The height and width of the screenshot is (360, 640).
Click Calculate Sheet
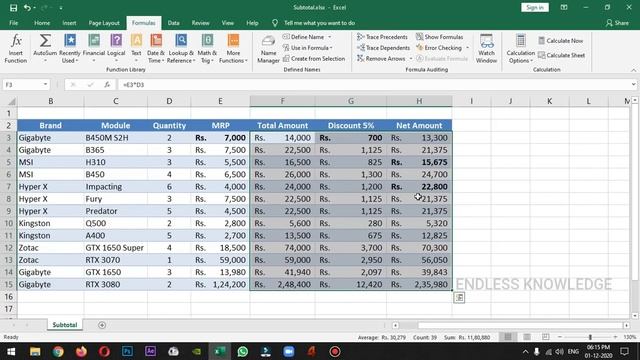click(x=561, y=55)
